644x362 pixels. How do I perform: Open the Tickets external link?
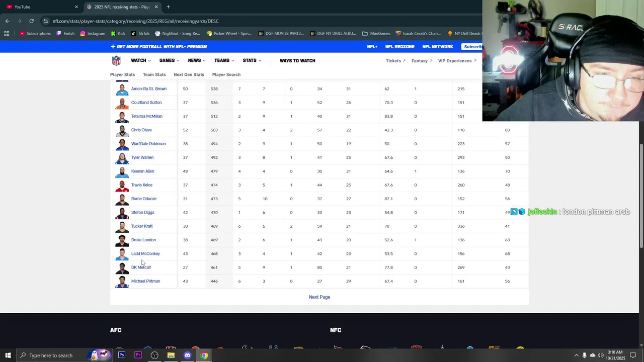click(x=395, y=61)
